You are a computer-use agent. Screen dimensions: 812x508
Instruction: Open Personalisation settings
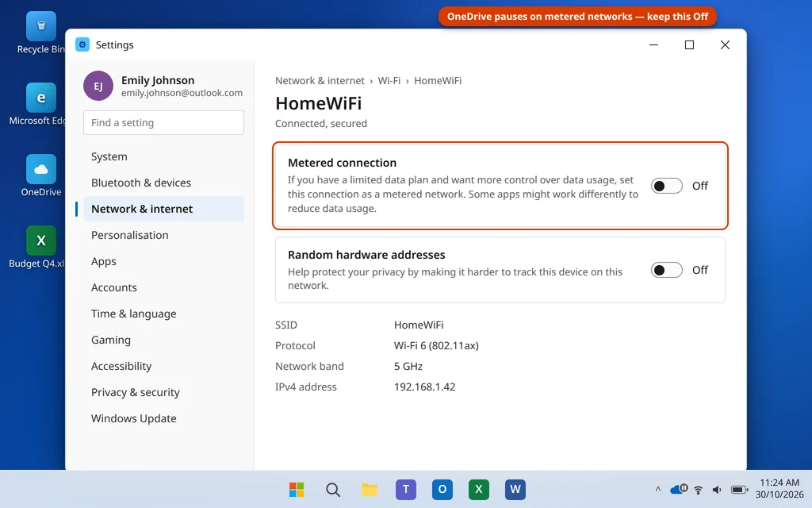(163, 235)
